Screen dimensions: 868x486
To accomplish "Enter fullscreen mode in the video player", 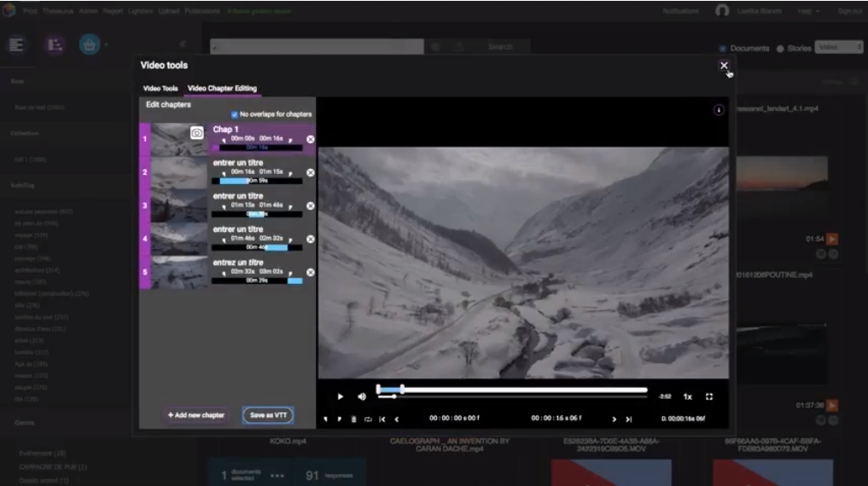I will (709, 396).
